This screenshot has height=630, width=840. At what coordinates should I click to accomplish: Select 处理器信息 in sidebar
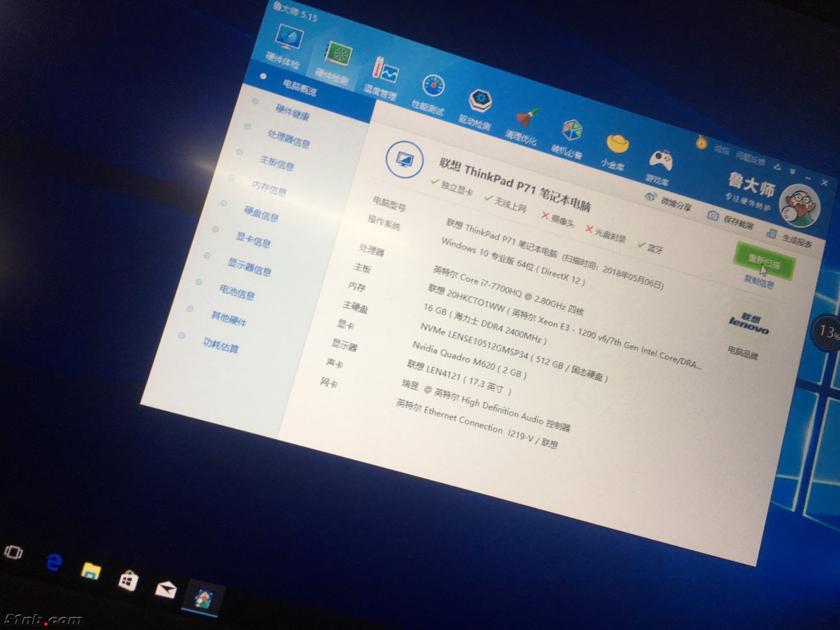[x=288, y=139]
